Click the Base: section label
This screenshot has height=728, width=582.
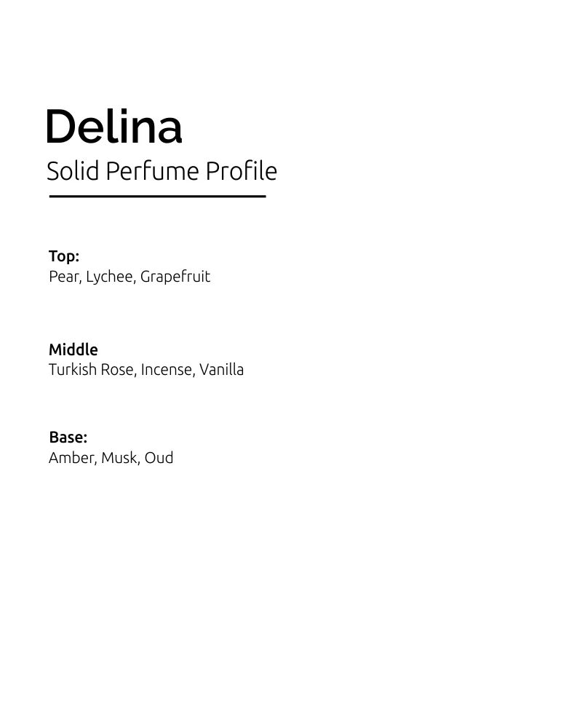tap(68, 438)
